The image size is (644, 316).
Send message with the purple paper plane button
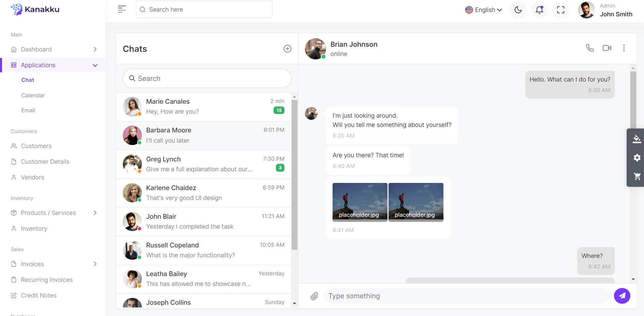pos(622,296)
